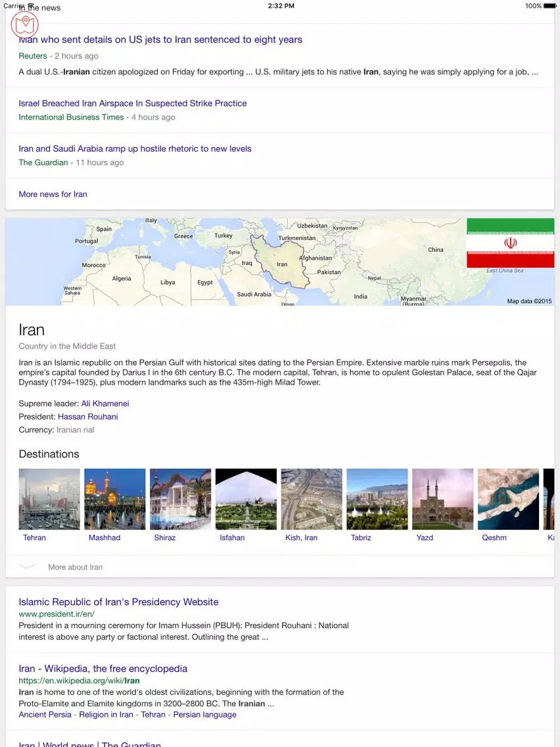
Task: Tap 'Reuters' news source label
Action: 33,56
